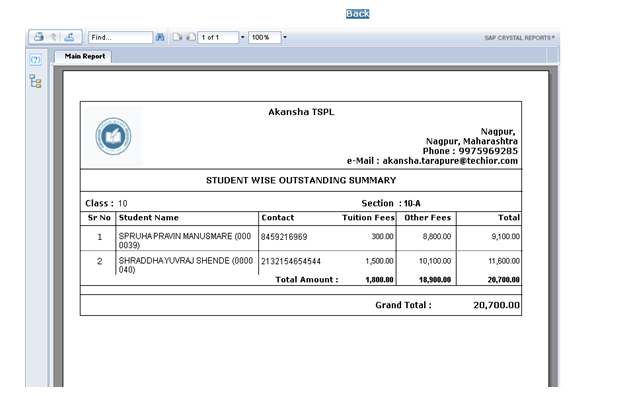Switch to the Main Report tab
Viewport: 622px width, 396px height.
pyautogui.click(x=83, y=56)
